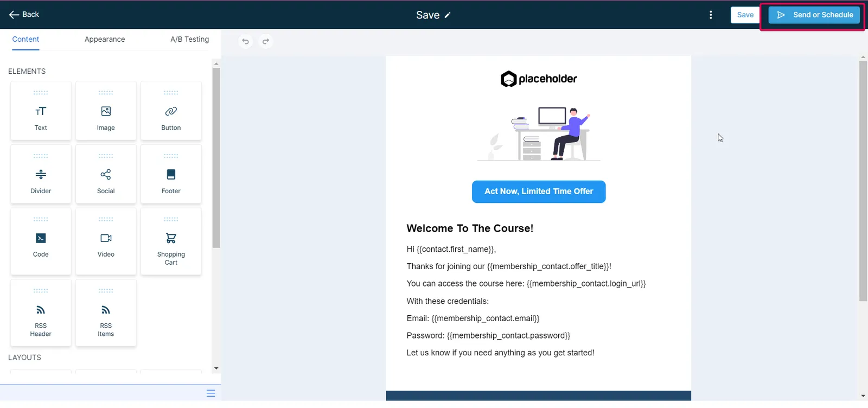The image size is (868, 408).
Task: Open the three-dot more options menu
Action: click(711, 15)
